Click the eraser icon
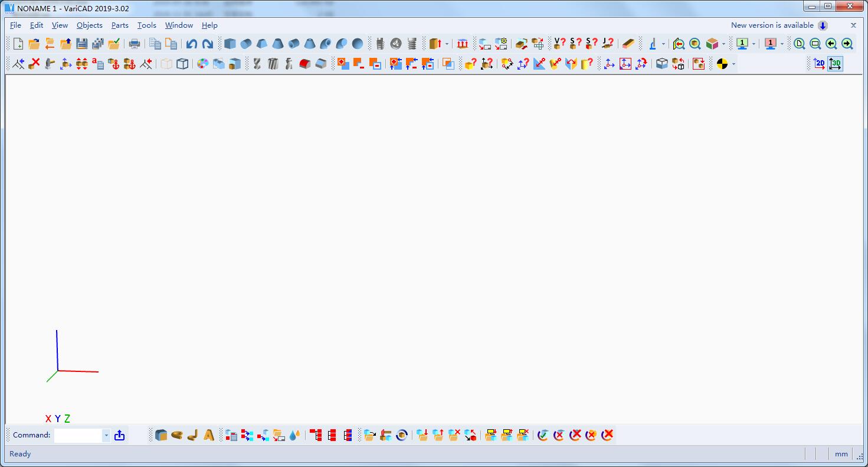The width and height of the screenshot is (868, 467). [628, 44]
